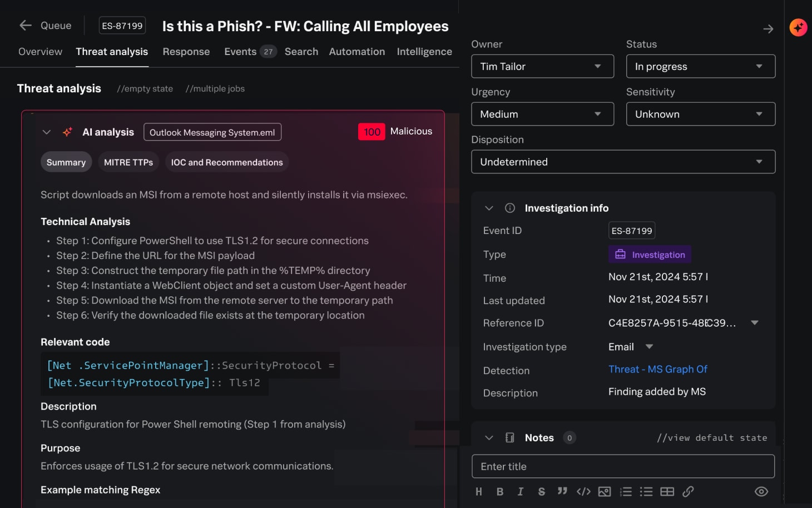This screenshot has height=508, width=812.
Task: Click the //empty state link
Action: click(x=145, y=88)
